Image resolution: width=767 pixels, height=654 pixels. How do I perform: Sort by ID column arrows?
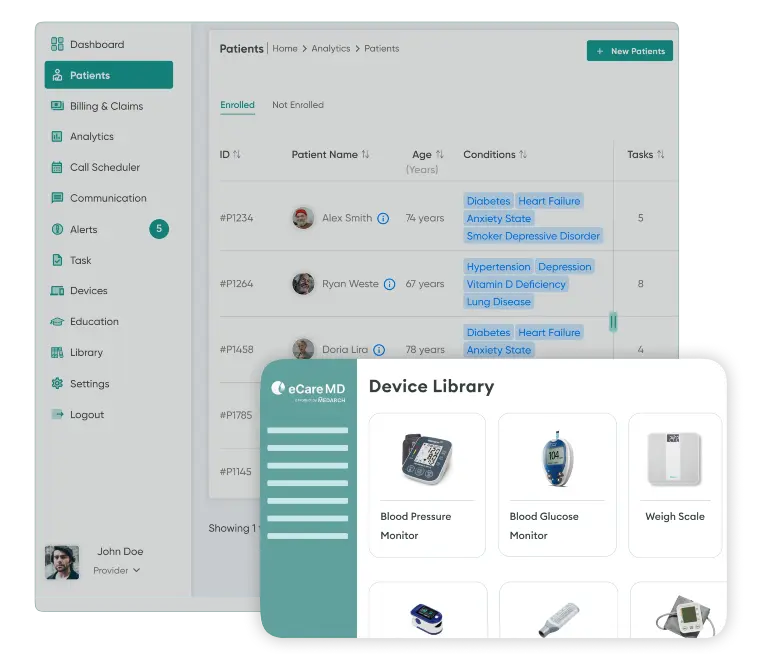pyautogui.click(x=237, y=155)
